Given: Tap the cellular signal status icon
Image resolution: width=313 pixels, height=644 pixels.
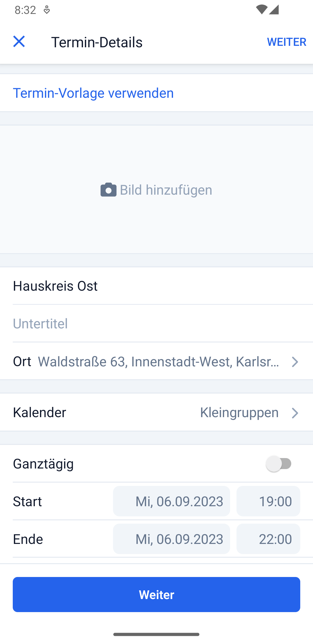Looking at the screenshot, I should coord(274,10).
